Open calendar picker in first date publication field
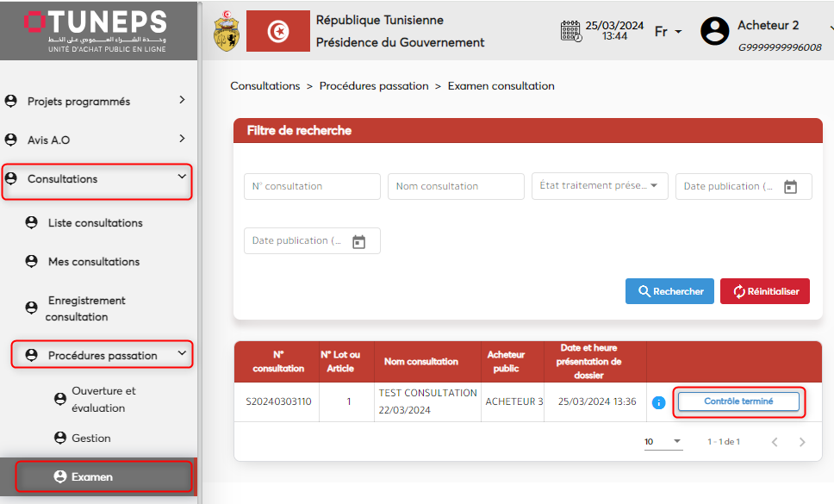This screenshot has width=834, height=504. pos(790,187)
